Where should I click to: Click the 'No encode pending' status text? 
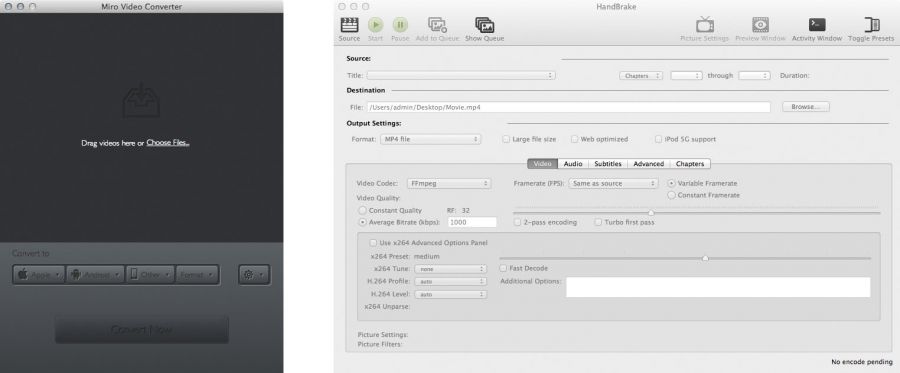click(x=862, y=362)
